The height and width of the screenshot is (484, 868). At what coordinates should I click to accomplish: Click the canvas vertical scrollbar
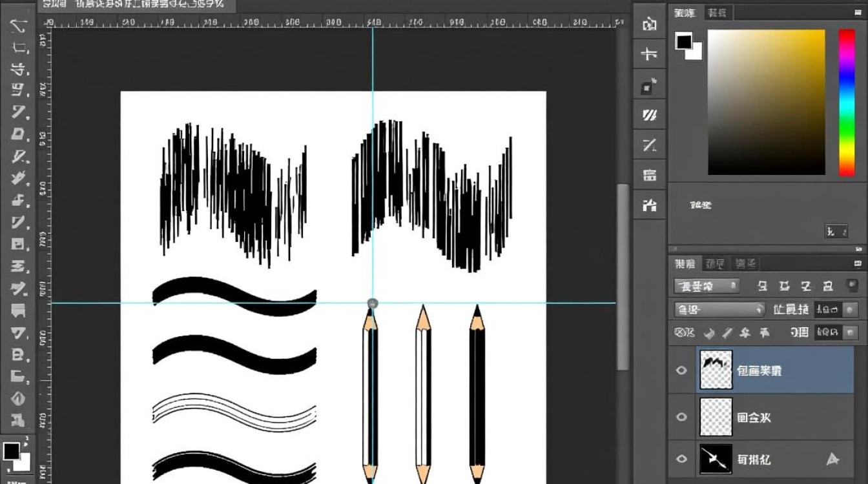tap(623, 277)
